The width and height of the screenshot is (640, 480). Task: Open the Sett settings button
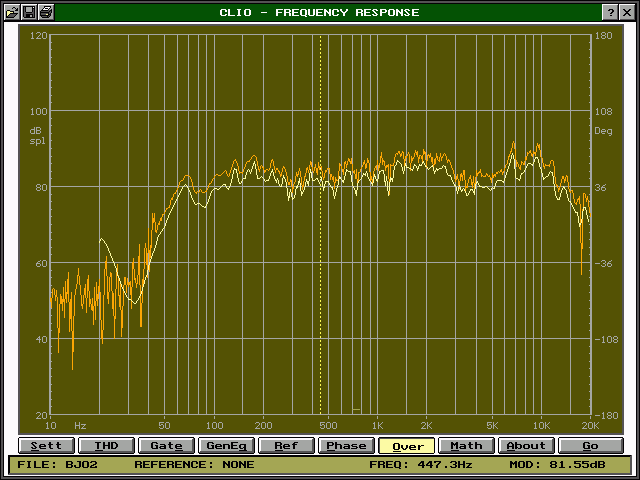click(46, 446)
